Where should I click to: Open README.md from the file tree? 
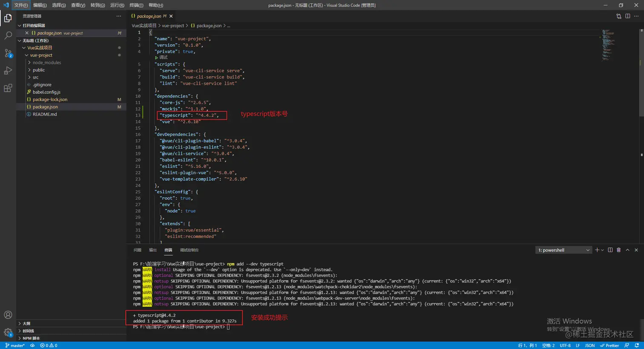pos(45,114)
